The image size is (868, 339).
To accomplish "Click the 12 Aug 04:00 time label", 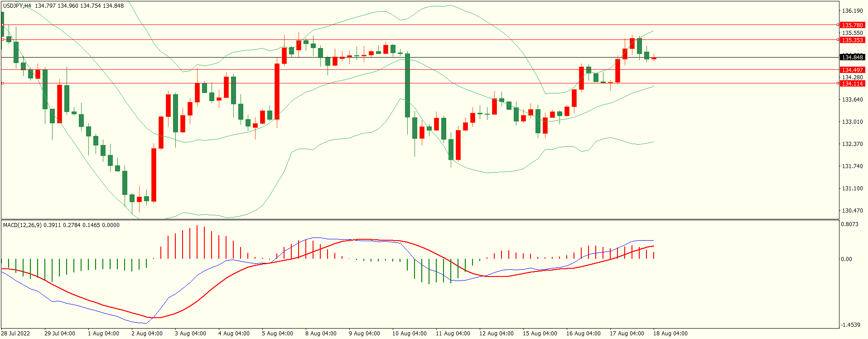I will pyautogui.click(x=496, y=334).
